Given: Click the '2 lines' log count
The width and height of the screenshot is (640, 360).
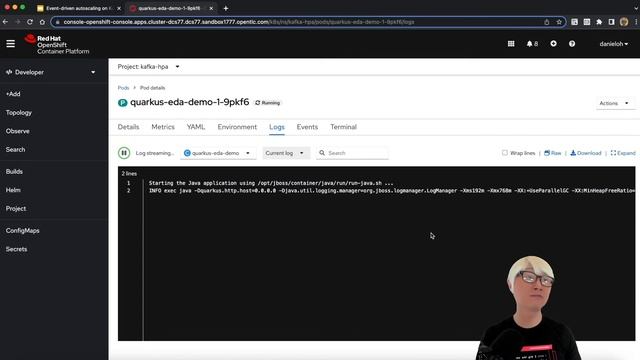Looking at the screenshot, I should point(129,173).
